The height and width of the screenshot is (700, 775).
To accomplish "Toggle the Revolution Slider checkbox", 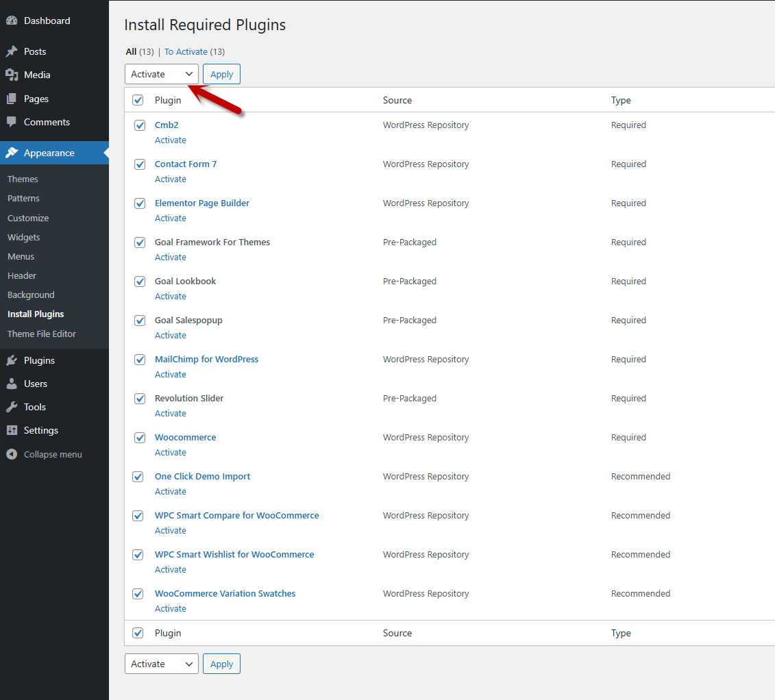I will [x=140, y=399].
